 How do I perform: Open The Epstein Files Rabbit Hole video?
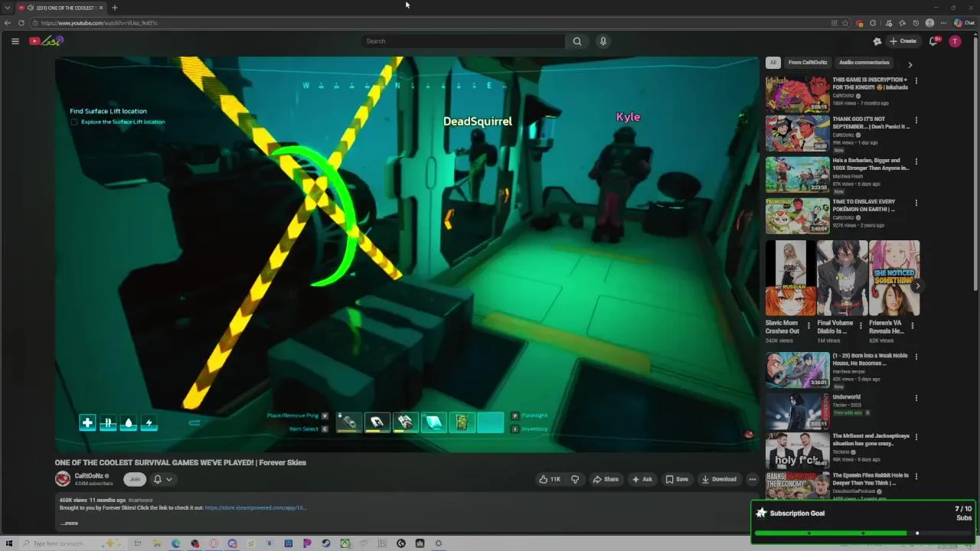coord(797,485)
